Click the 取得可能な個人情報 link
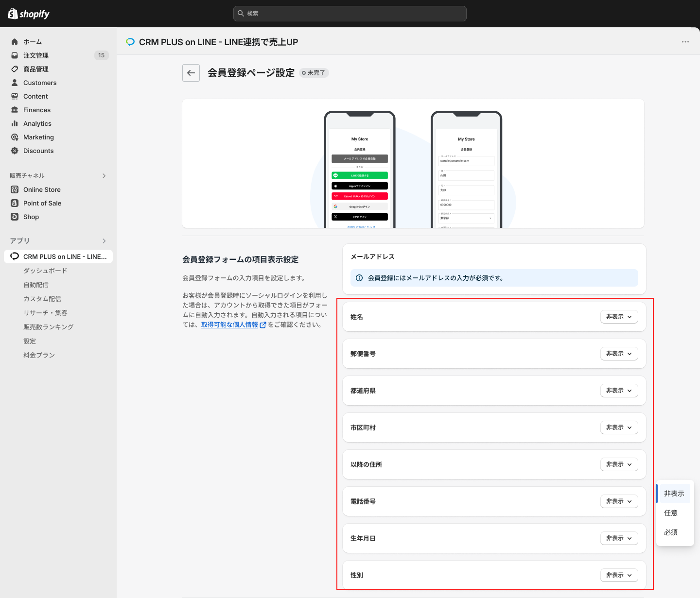The height and width of the screenshot is (598, 700). pos(229,325)
